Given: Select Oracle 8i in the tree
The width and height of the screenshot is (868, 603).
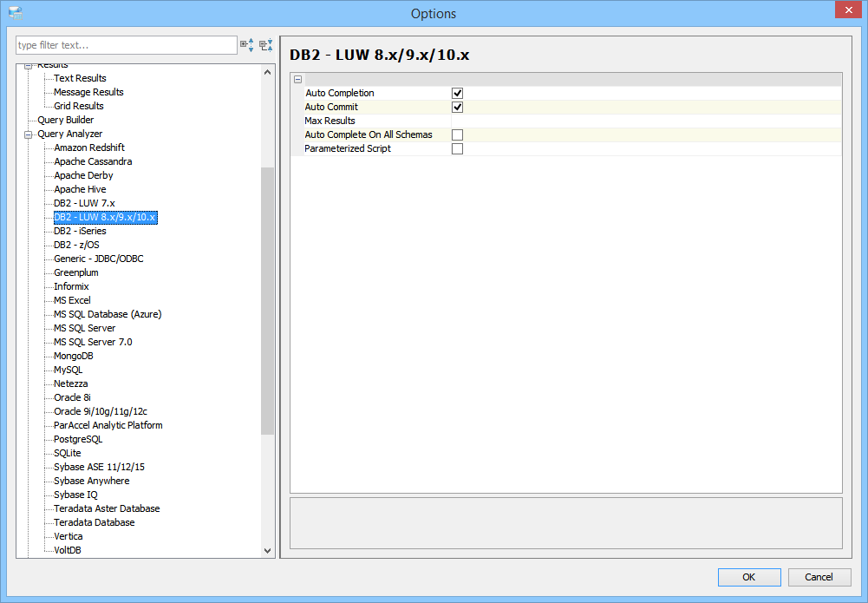Looking at the screenshot, I should point(72,397).
